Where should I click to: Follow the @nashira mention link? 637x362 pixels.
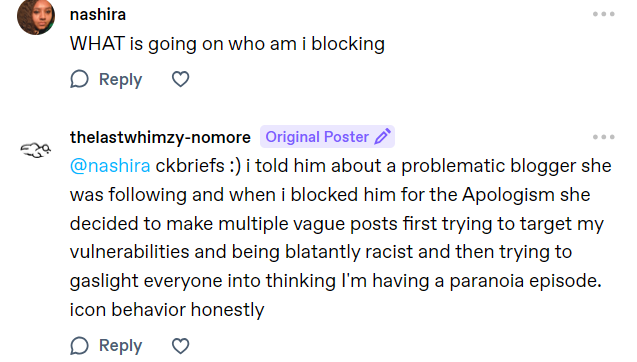(110, 166)
